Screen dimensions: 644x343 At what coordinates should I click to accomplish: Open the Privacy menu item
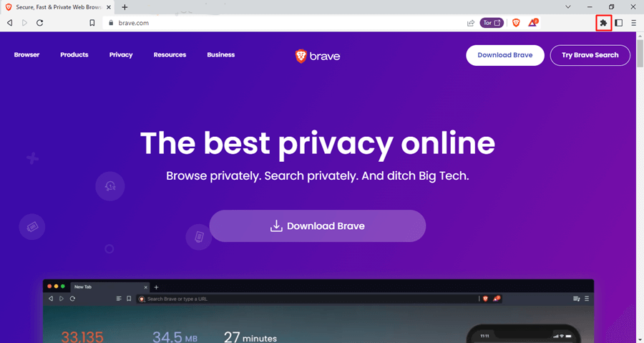(x=121, y=54)
